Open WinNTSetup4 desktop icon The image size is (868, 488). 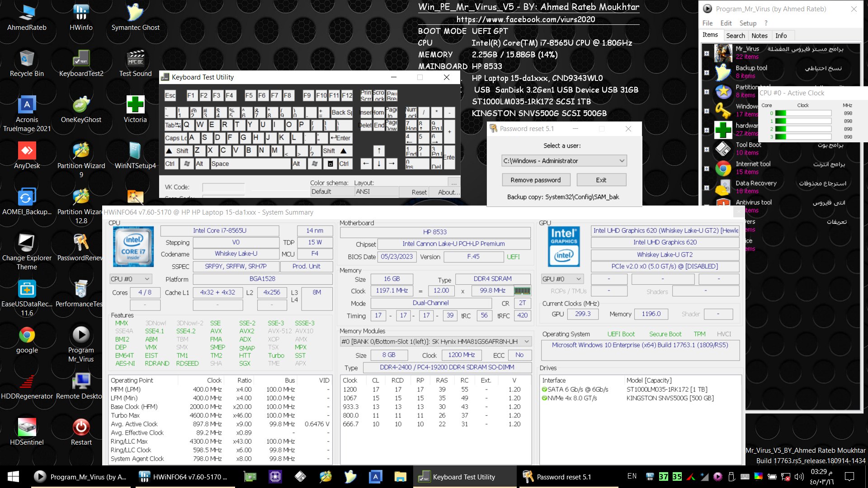click(x=135, y=155)
